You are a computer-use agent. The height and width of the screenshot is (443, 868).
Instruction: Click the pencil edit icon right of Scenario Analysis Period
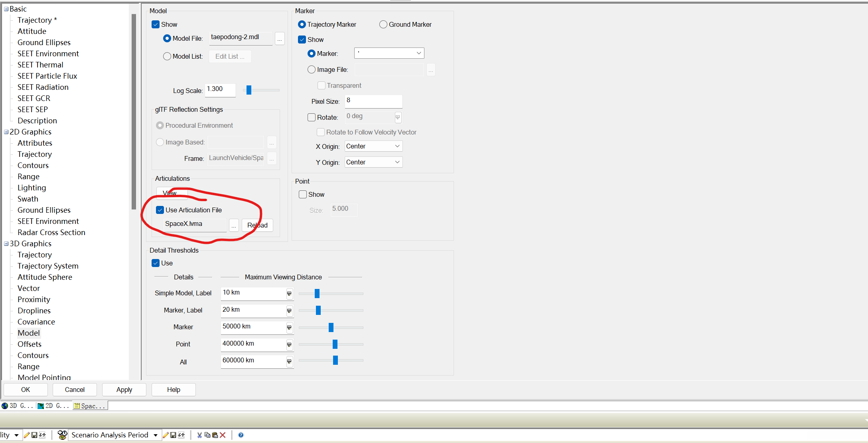(166, 435)
